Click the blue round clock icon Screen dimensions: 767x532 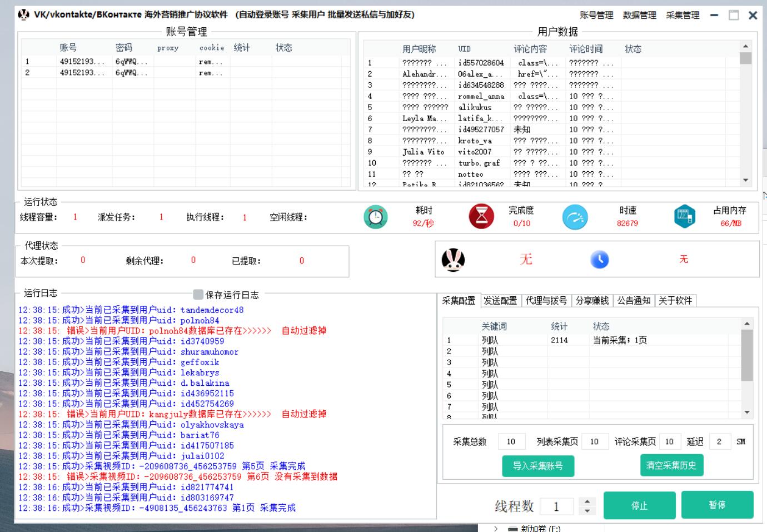[x=599, y=260]
